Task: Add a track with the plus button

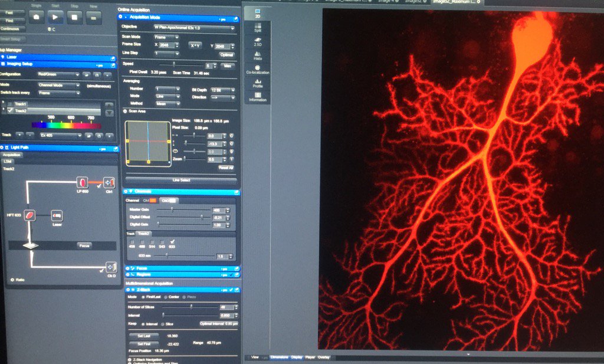Action: (19, 135)
